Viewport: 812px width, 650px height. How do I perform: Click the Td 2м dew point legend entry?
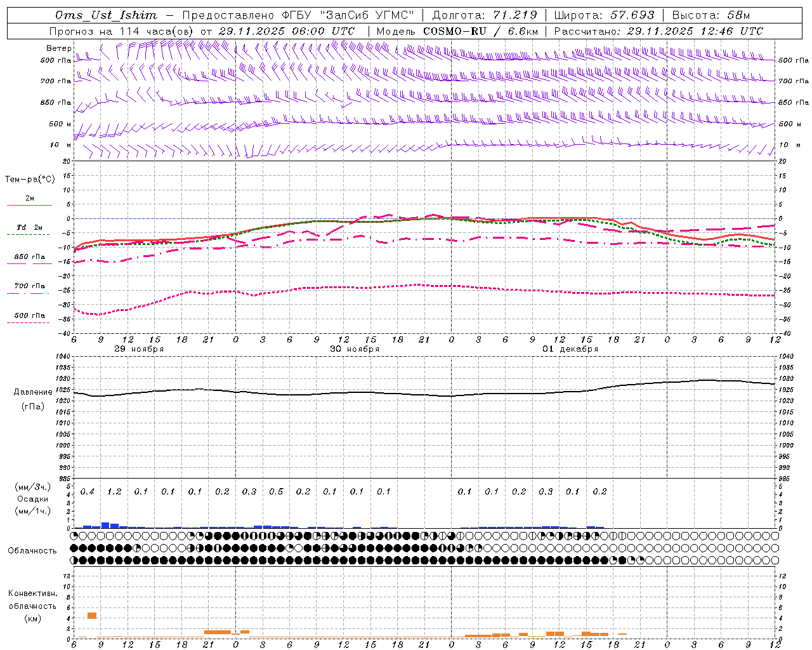tap(29, 227)
